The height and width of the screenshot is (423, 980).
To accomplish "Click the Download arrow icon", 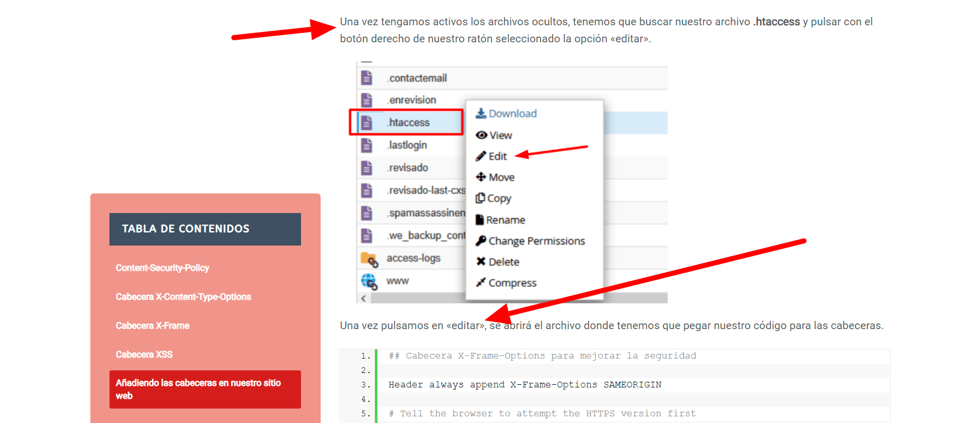I will (x=481, y=113).
